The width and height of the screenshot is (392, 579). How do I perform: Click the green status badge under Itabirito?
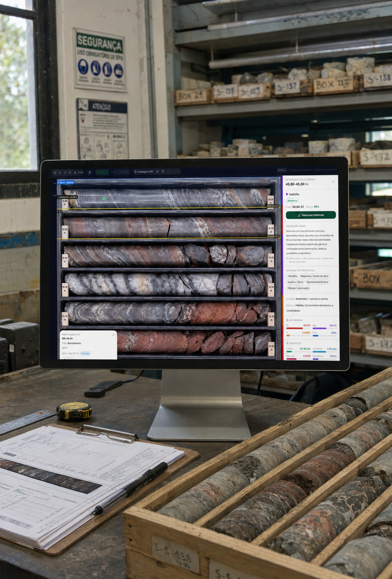point(292,201)
